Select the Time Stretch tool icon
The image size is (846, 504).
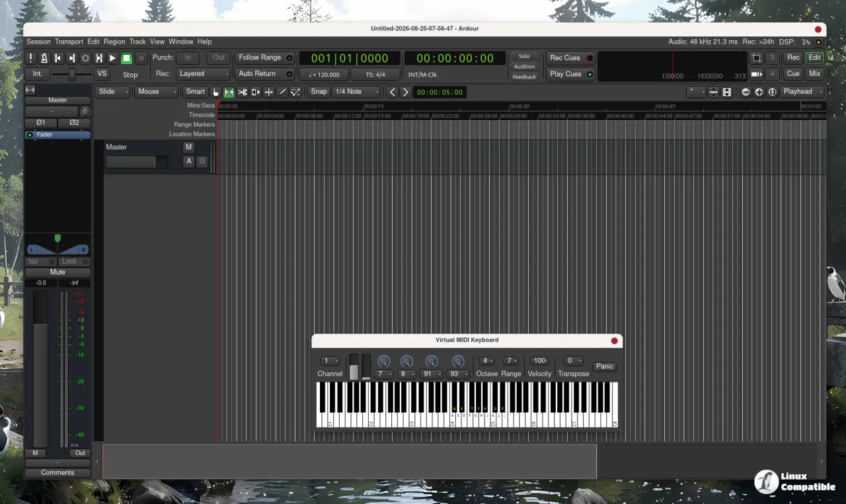pos(269,92)
